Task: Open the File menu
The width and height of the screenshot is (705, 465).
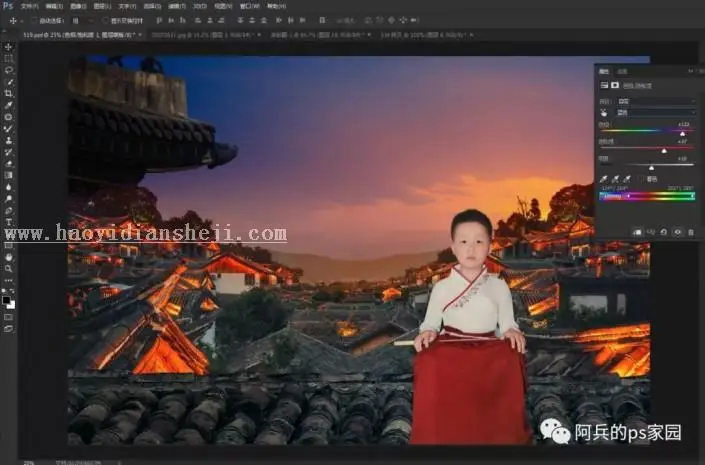Action: coord(30,6)
